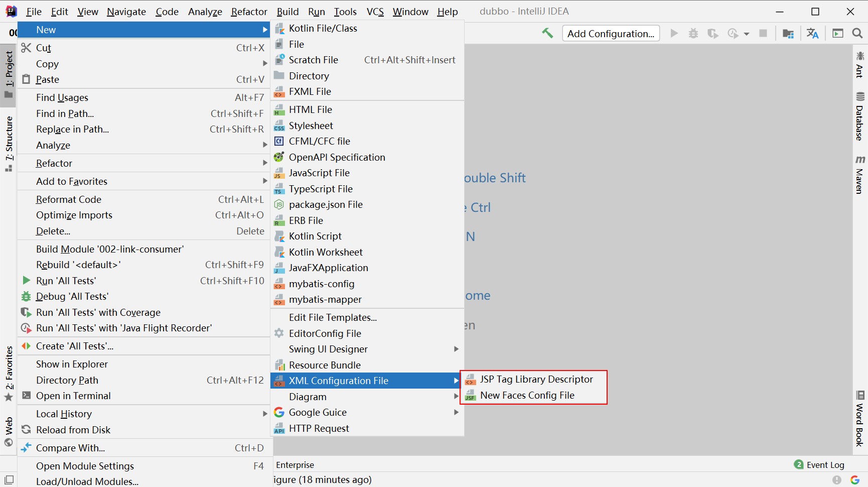Open the Refactor menu item
Viewport: 868px width, 487px height.
[x=54, y=163]
